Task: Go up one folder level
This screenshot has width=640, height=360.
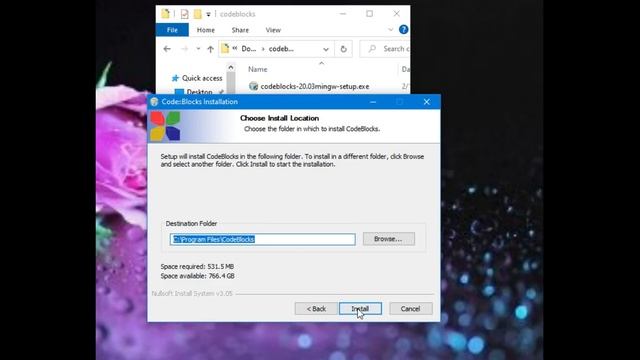Action: (210, 49)
